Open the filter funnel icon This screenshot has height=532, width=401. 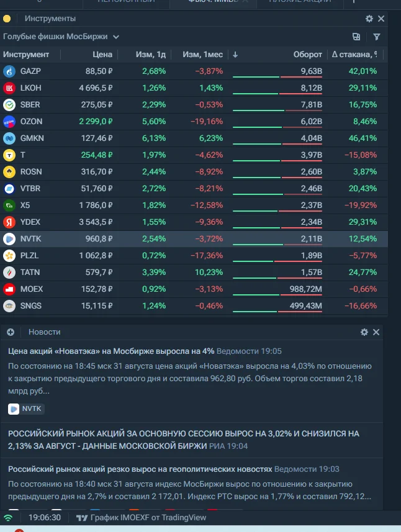[x=377, y=37]
